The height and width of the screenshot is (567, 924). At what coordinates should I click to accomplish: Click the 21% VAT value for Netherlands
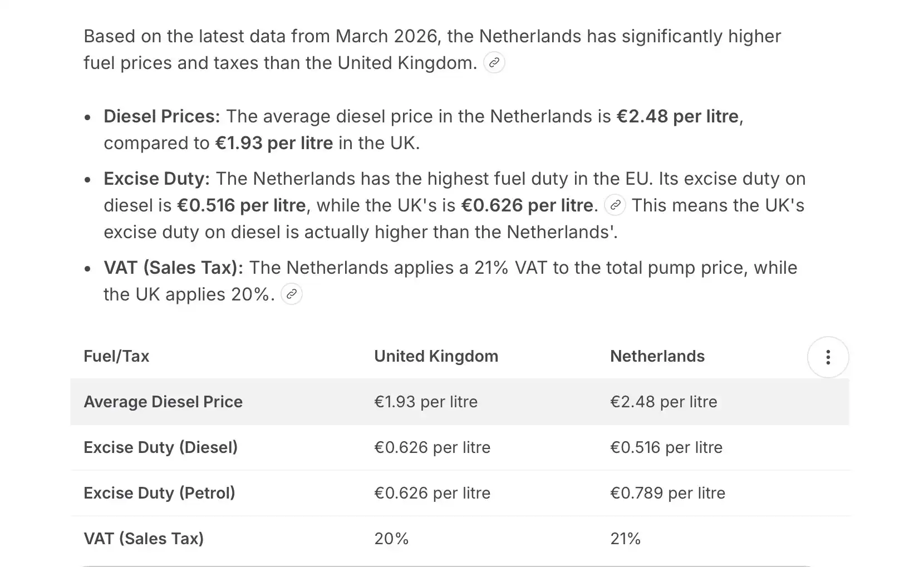626,538
